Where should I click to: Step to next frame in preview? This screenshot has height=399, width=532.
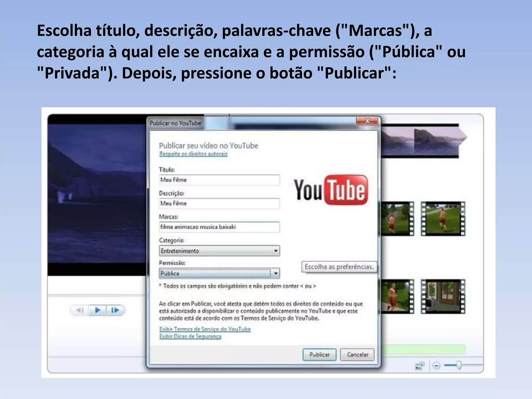pos(115,310)
